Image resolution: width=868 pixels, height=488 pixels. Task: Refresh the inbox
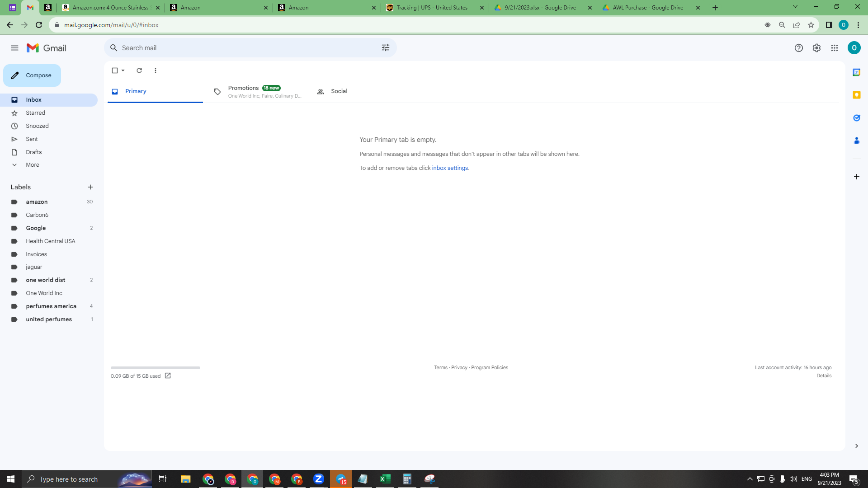139,70
